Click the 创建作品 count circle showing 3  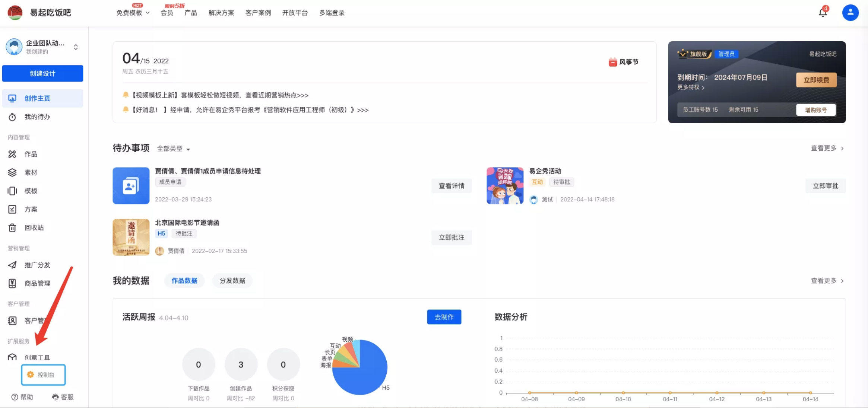point(241,364)
